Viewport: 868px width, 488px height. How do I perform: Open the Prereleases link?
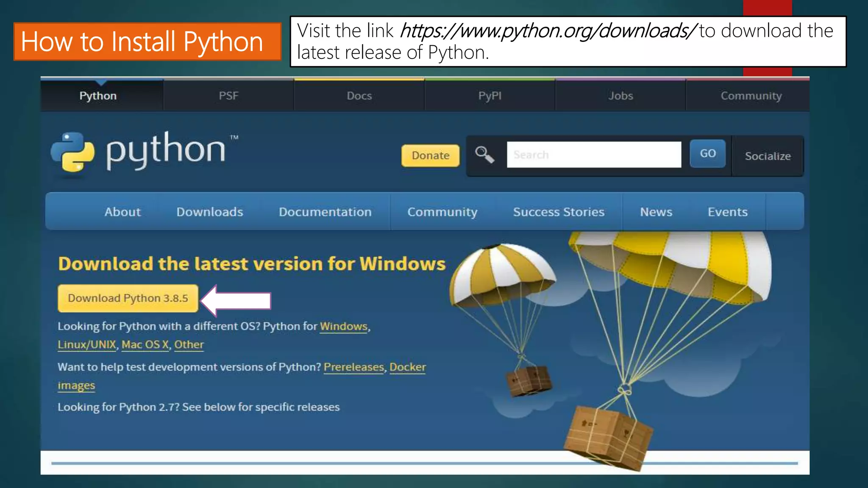(x=353, y=367)
